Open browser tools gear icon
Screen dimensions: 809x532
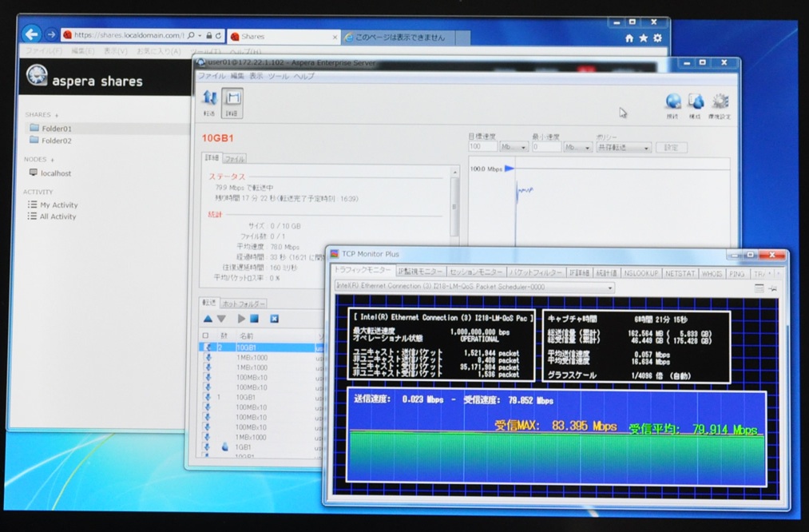pyautogui.click(x=657, y=38)
